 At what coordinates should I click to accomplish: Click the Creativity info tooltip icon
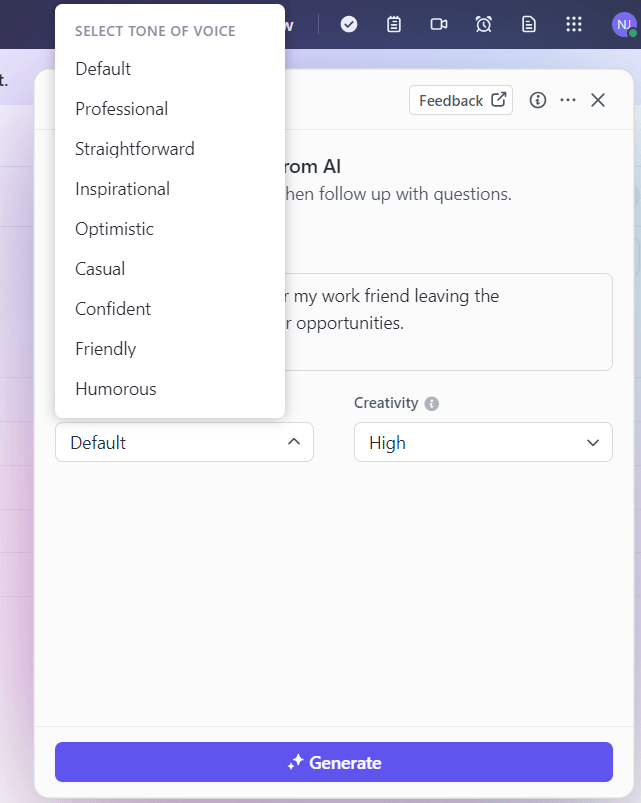[x=432, y=404]
